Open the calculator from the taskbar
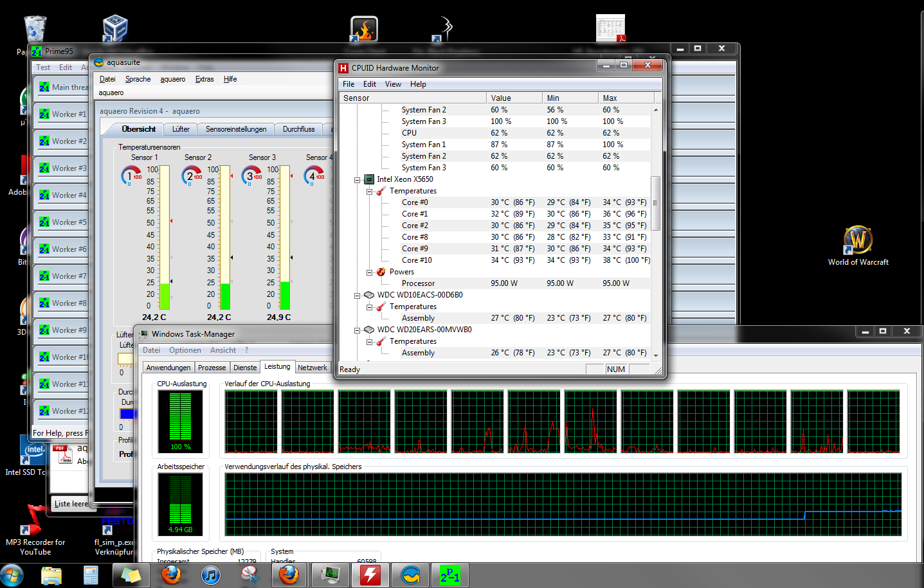924x588 pixels. [x=91, y=575]
